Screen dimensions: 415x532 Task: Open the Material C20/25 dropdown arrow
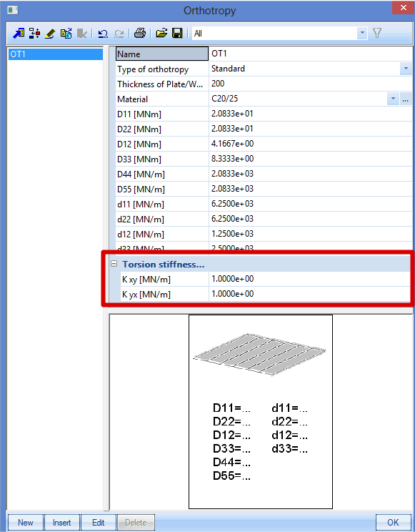(393, 99)
